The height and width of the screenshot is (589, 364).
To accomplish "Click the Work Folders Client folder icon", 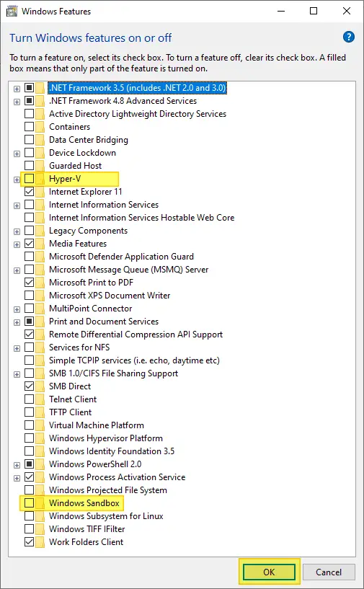I will (x=40, y=541).
